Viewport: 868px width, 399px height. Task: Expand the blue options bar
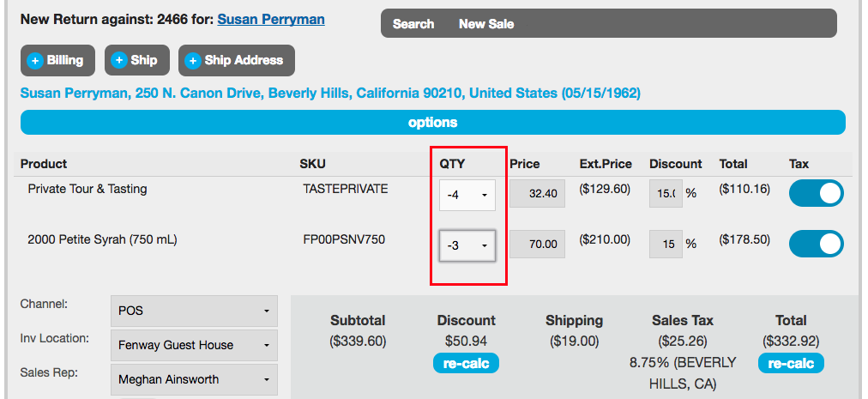433,123
